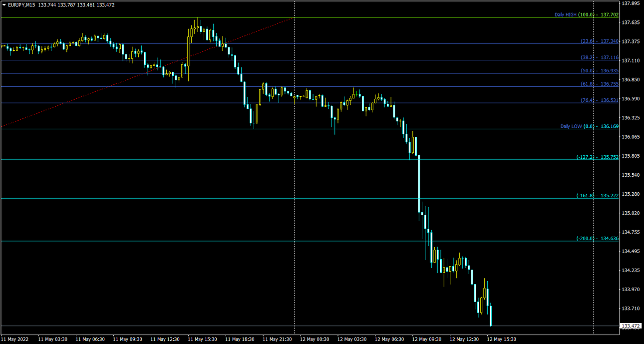Click 134.755 on the price scale
The image size is (644, 344).
tap(631, 232)
